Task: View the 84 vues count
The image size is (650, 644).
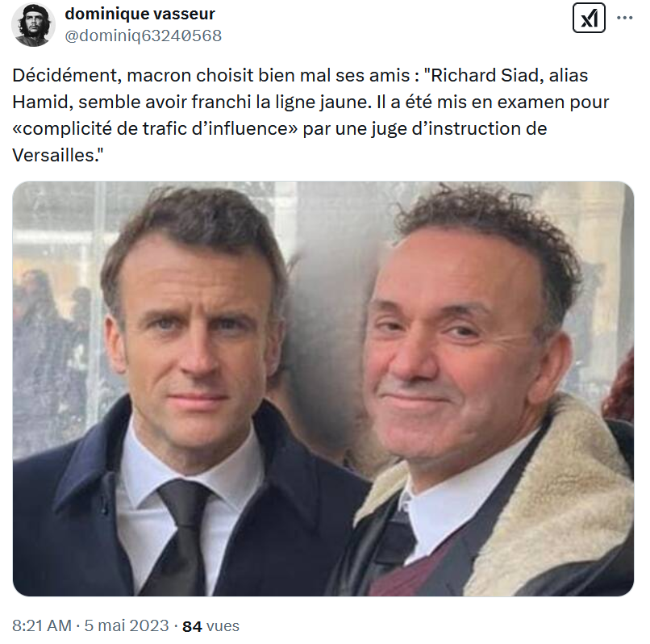Action: pyautogui.click(x=210, y=626)
